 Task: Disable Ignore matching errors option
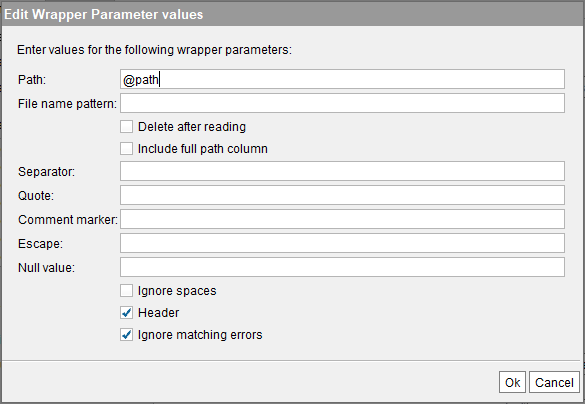pyautogui.click(x=126, y=335)
